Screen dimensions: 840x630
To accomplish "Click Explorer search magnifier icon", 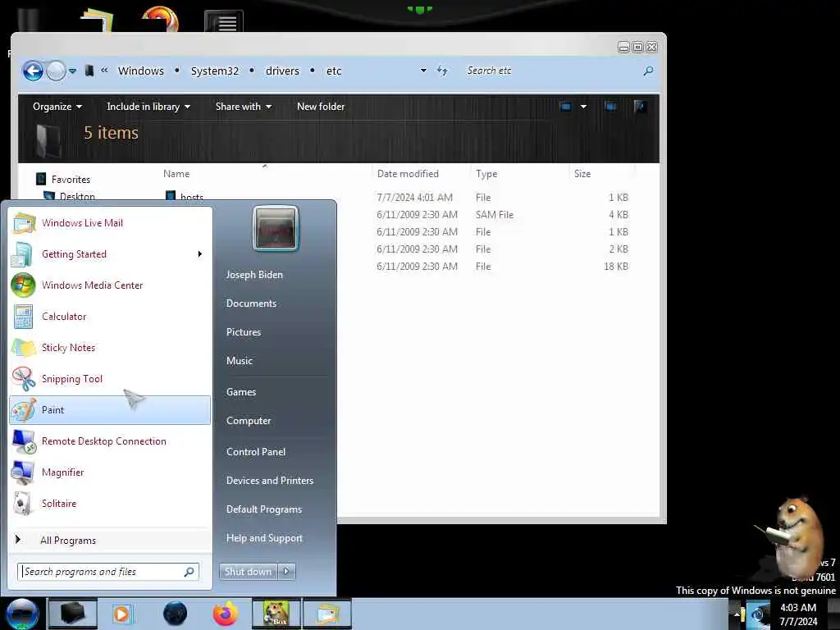I will pyautogui.click(x=648, y=71).
